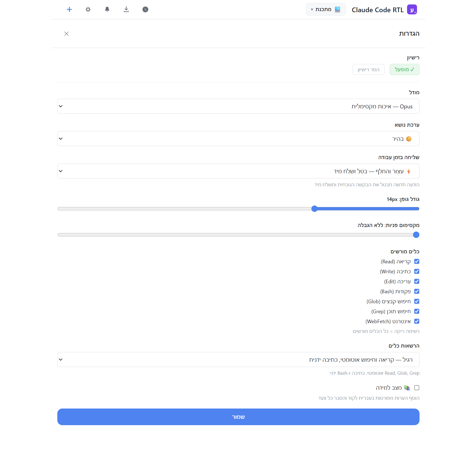Open the tool permissions dropdown

pyautogui.click(x=238, y=359)
